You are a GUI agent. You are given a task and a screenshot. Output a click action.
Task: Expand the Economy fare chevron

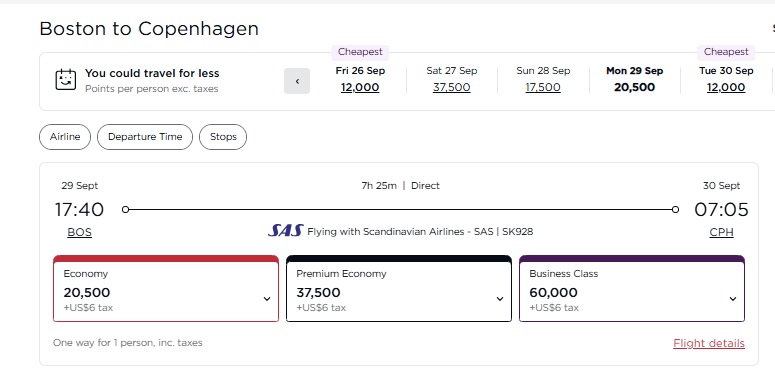point(267,299)
